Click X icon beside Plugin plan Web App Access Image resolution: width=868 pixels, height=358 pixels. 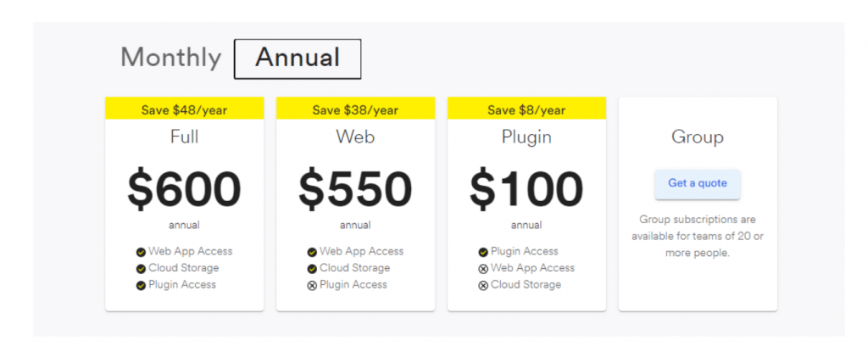click(x=483, y=269)
